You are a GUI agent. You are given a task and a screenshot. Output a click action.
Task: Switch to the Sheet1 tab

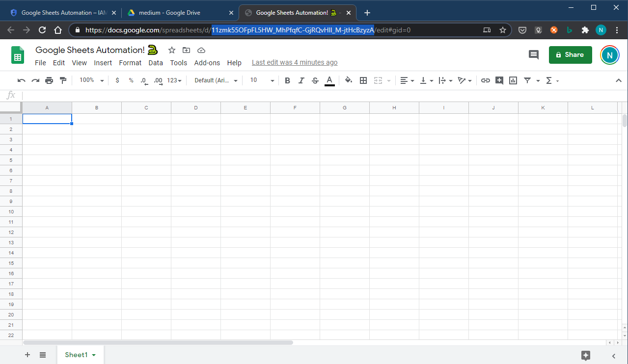(x=76, y=355)
